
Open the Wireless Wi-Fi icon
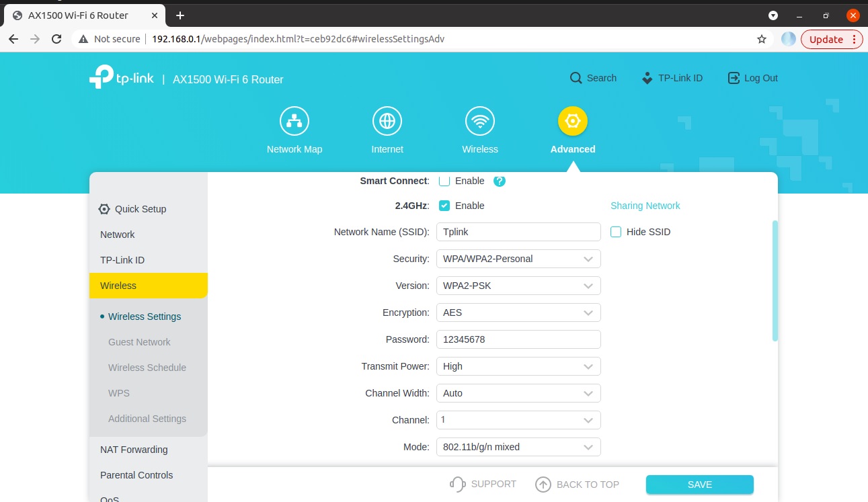coord(480,122)
